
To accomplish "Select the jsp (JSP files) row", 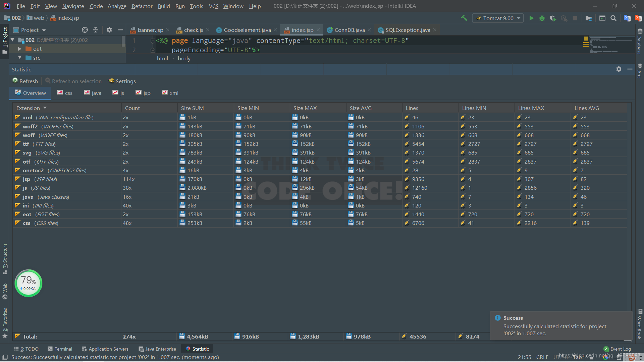I will click(320, 179).
